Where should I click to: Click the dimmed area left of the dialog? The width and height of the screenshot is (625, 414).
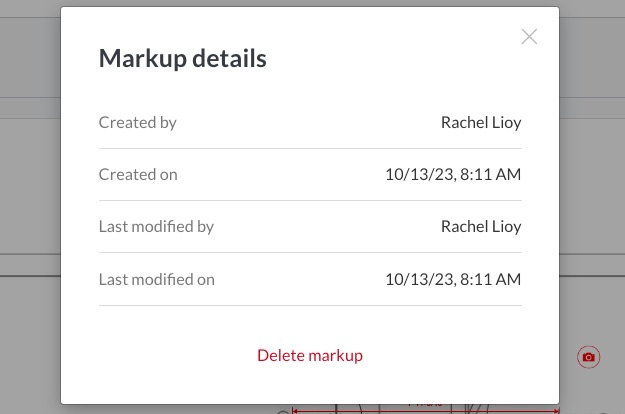pyautogui.click(x=30, y=200)
